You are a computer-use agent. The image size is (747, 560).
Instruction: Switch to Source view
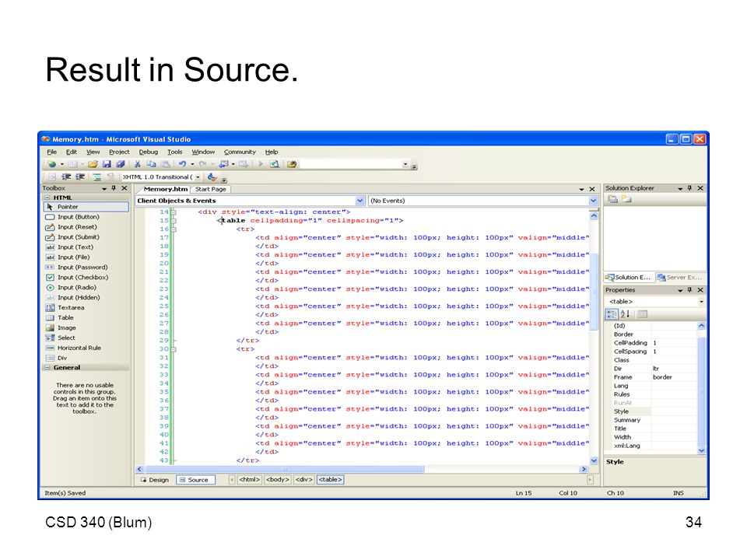pos(195,480)
